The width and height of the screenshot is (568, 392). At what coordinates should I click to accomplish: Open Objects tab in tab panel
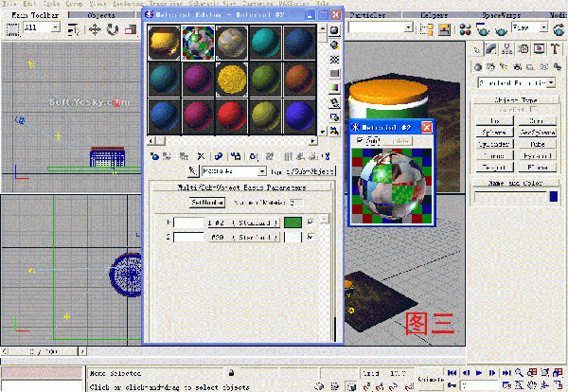pyautogui.click(x=101, y=15)
